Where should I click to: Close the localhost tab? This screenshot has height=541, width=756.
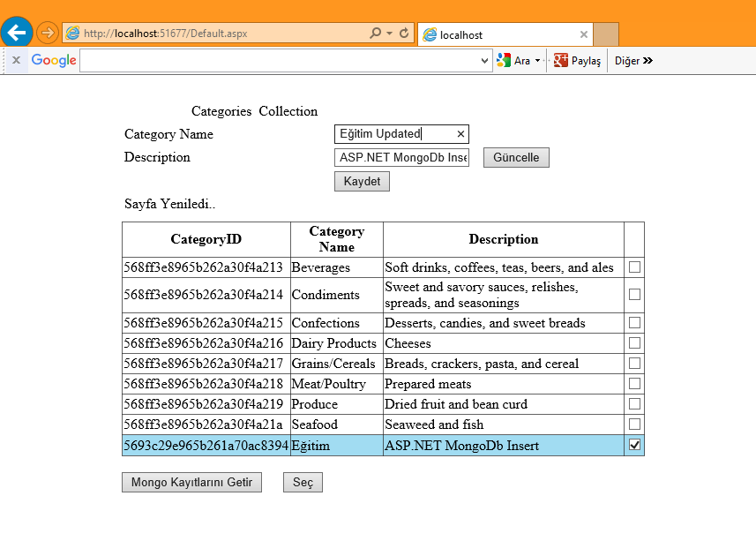coord(583,35)
